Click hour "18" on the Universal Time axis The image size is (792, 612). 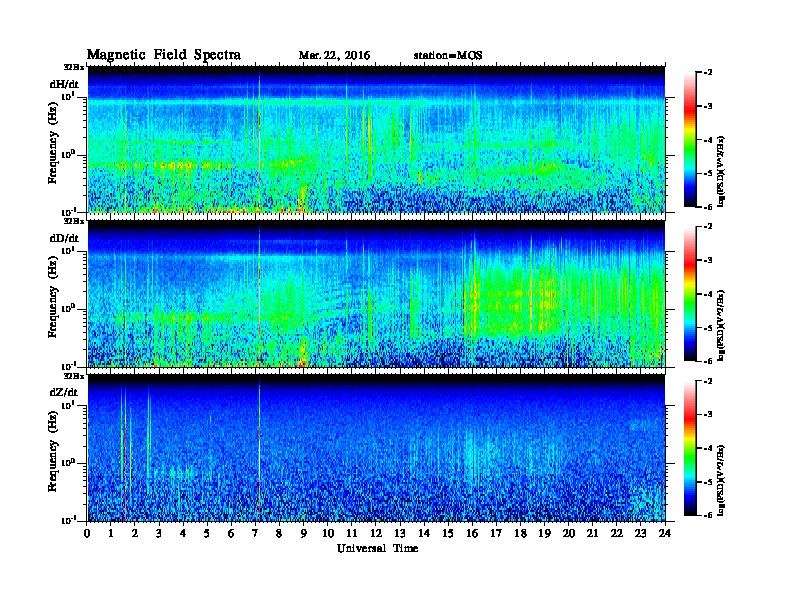[x=520, y=533]
